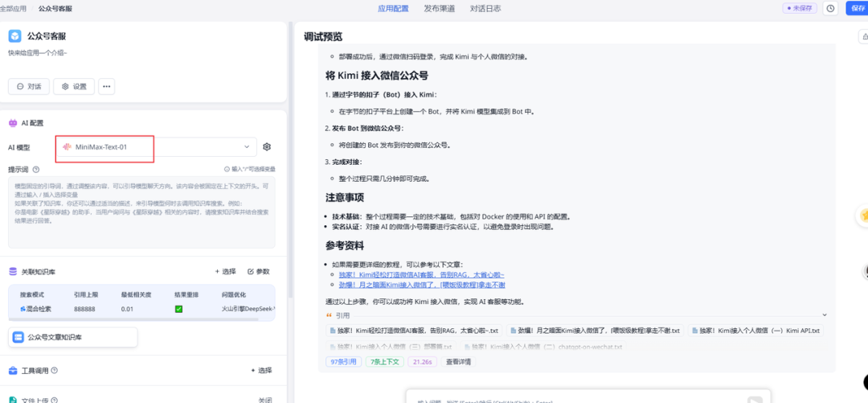Click the help icon next to 提示词
Screen dimensions: 868x403
[35, 170]
